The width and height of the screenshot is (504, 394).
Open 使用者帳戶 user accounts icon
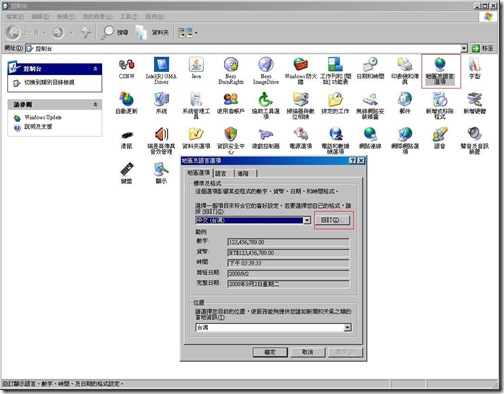point(231,103)
